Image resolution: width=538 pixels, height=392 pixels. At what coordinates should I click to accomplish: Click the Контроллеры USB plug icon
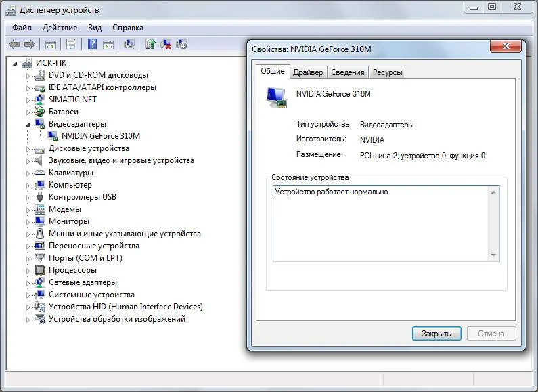click(x=40, y=197)
